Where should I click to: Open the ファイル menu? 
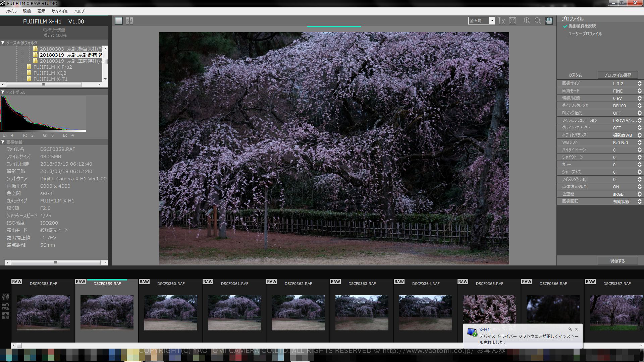pyautogui.click(x=10, y=11)
